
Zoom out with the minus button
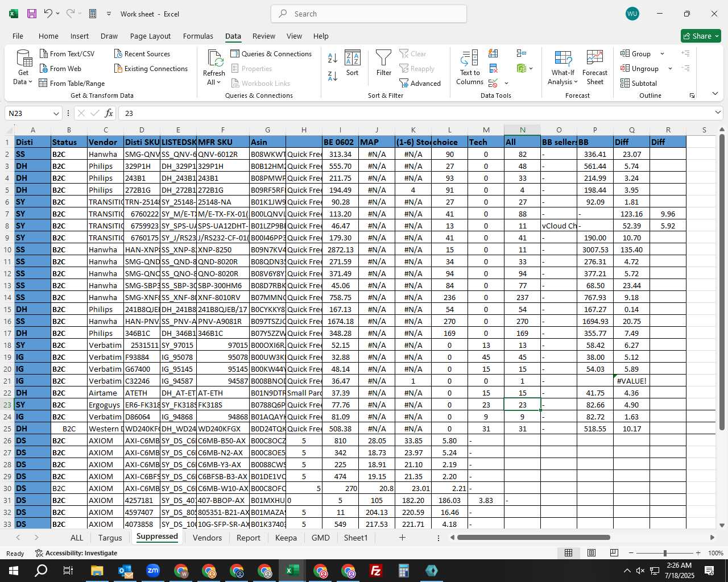631,553
